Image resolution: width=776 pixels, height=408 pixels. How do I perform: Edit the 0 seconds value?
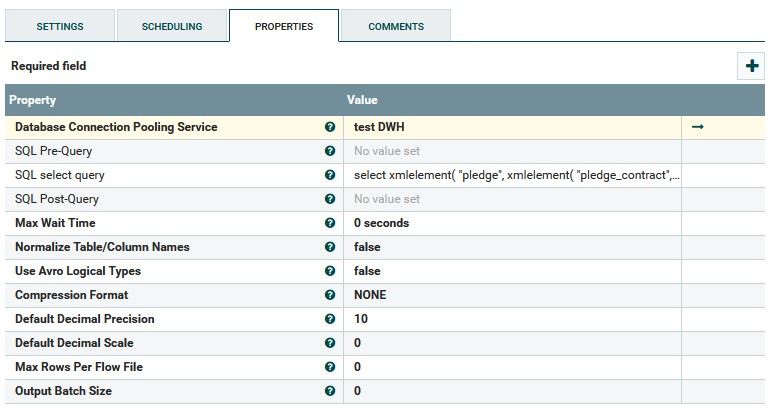[x=512, y=223]
